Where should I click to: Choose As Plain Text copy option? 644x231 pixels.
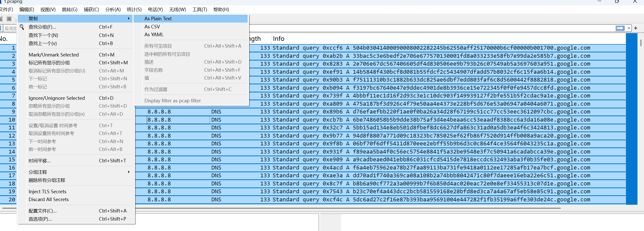[x=191, y=18]
